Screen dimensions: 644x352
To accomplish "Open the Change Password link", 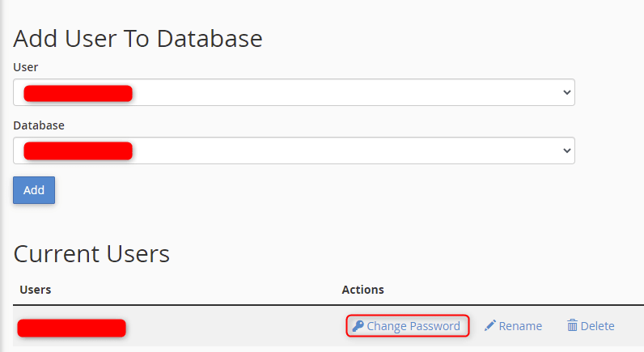I will [407, 326].
